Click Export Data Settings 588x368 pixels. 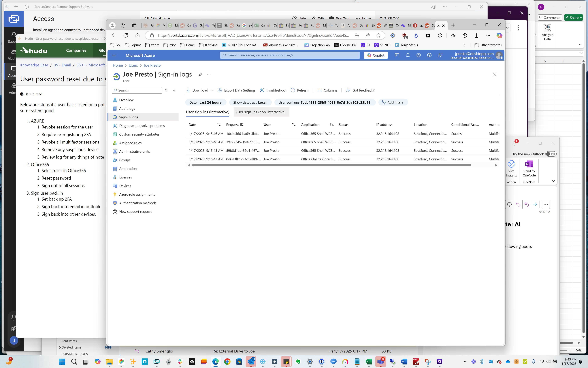coord(236,90)
